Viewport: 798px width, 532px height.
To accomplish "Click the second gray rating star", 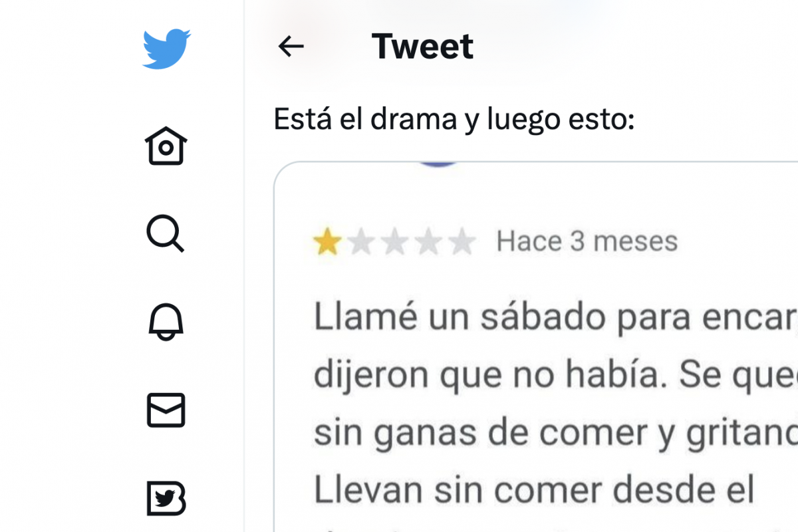I will (361, 242).
